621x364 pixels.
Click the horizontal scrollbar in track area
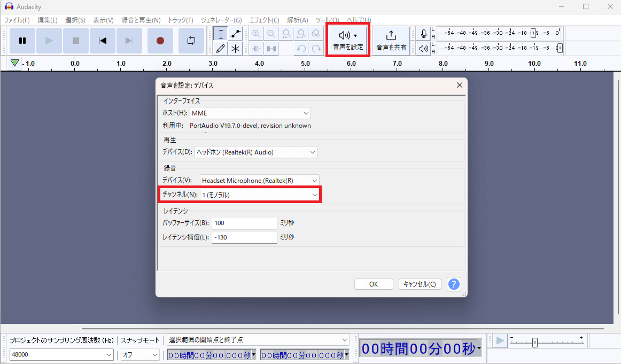pyautogui.click(x=343, y=328)
